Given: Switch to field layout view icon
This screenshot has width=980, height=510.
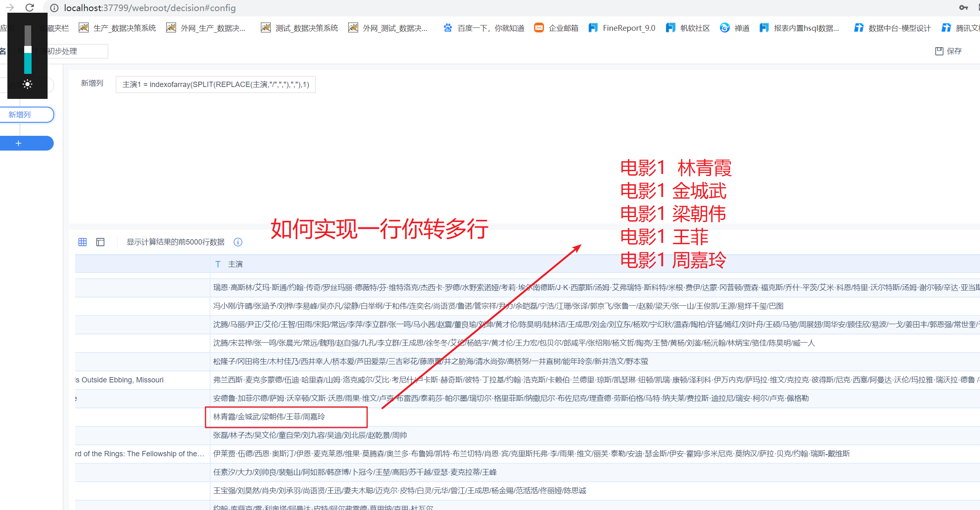Looking at the screenshot, I should (x=101, y=242).
